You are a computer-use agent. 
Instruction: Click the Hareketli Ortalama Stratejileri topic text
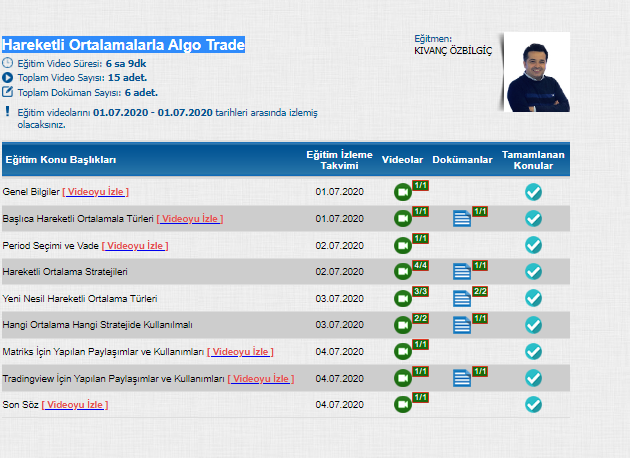click(x=65, y=272)
